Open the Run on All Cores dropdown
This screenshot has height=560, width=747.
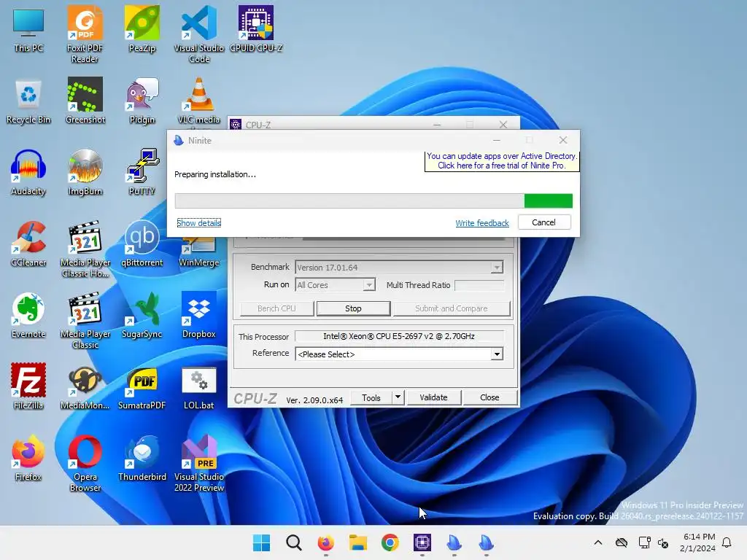[x=368, y=285]
